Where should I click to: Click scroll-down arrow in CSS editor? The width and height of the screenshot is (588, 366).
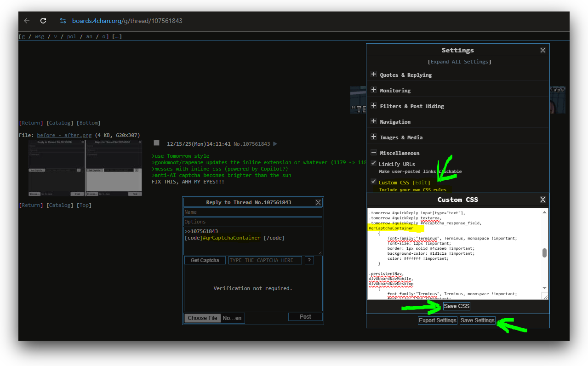(545, 287)
